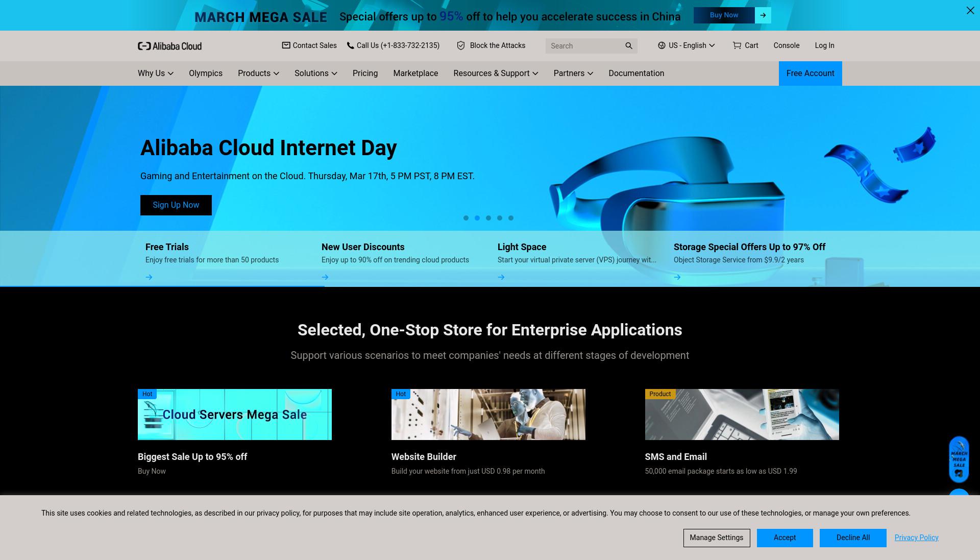This screenshot has width=980, height=560.
Task: Expand the Why Us menu
Action: coord(156,74)
